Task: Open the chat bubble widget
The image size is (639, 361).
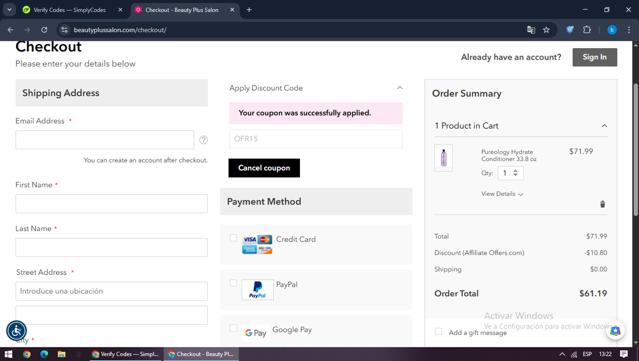Action: coord(615,331)
